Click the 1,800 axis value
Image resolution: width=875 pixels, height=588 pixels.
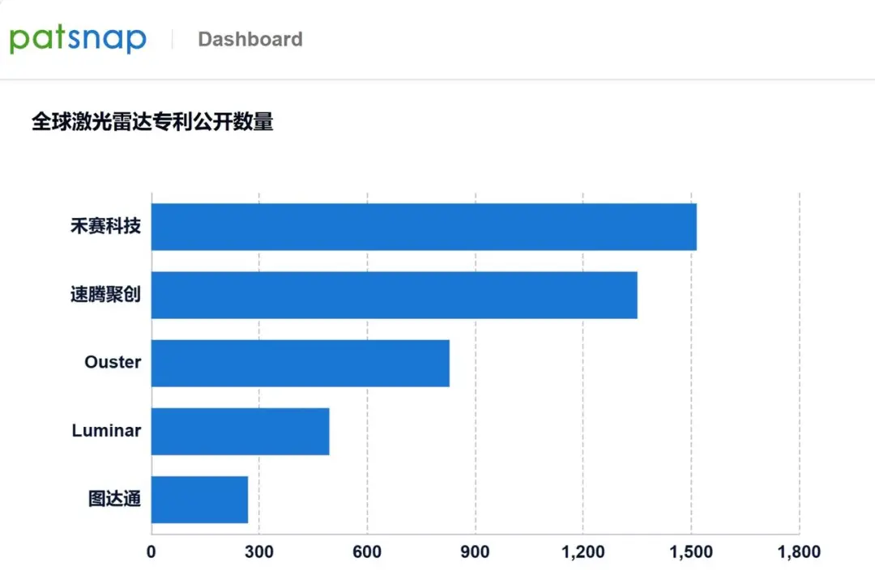click(x=799, y=552)
